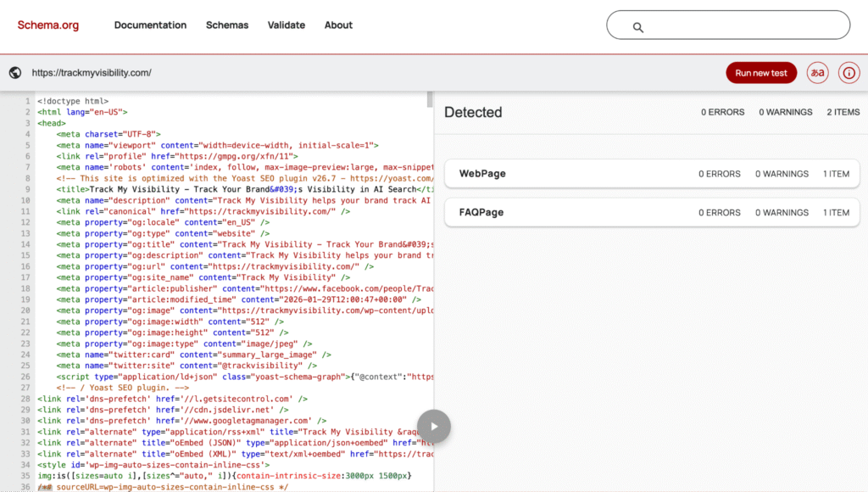868x492 pixels.
Task: Click the Detected heading
Action: coord(473,112)
